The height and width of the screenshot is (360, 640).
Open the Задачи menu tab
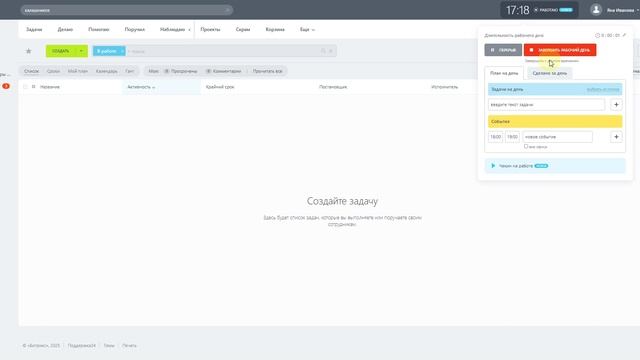point(34,29)
